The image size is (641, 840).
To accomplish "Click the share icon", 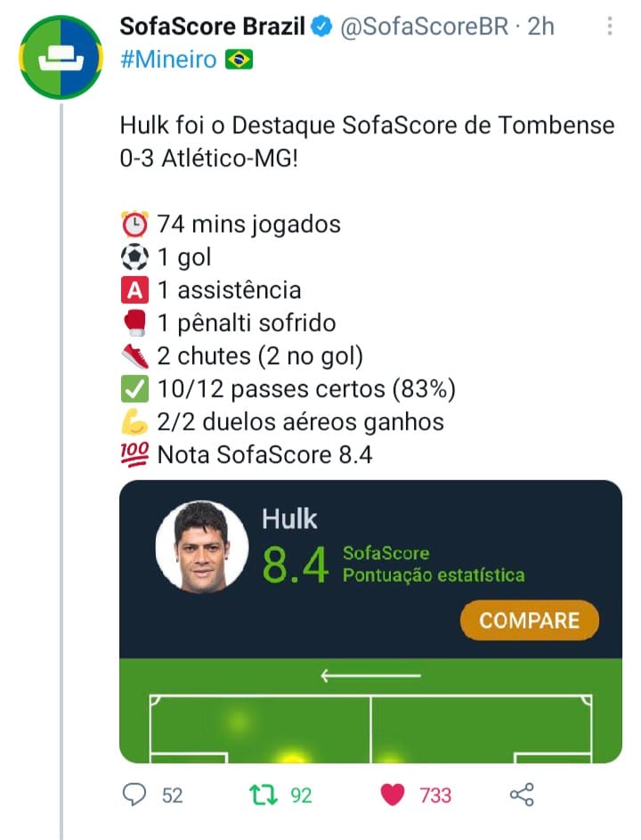I will tap(522, 795).
